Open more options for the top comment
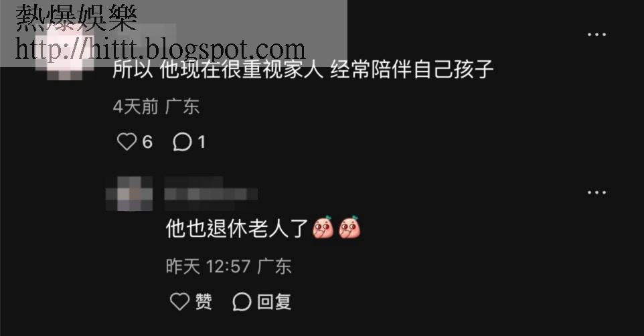The height and width of the screenshot is (336, 644). [596, 35]
